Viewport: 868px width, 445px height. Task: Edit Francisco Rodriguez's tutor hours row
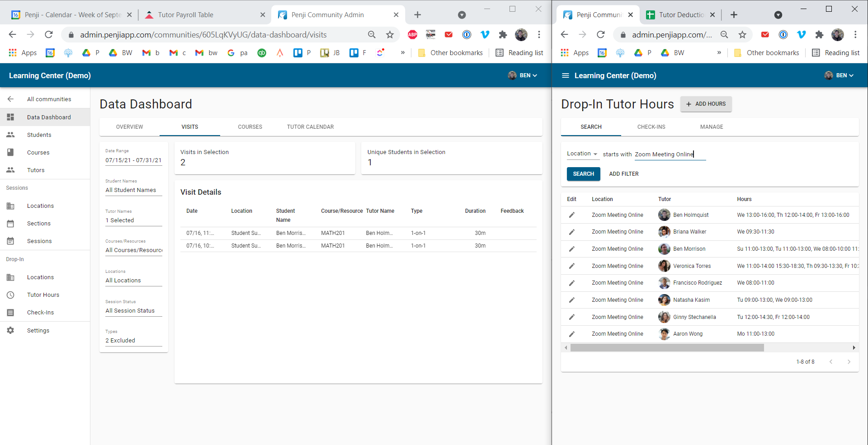tap(571, 283)
